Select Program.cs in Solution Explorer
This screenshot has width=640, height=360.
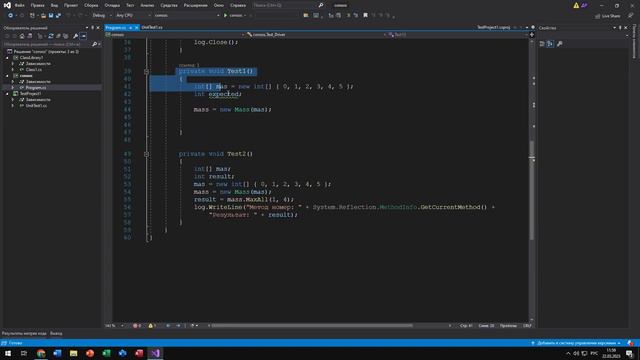click(x=36, y=88)
